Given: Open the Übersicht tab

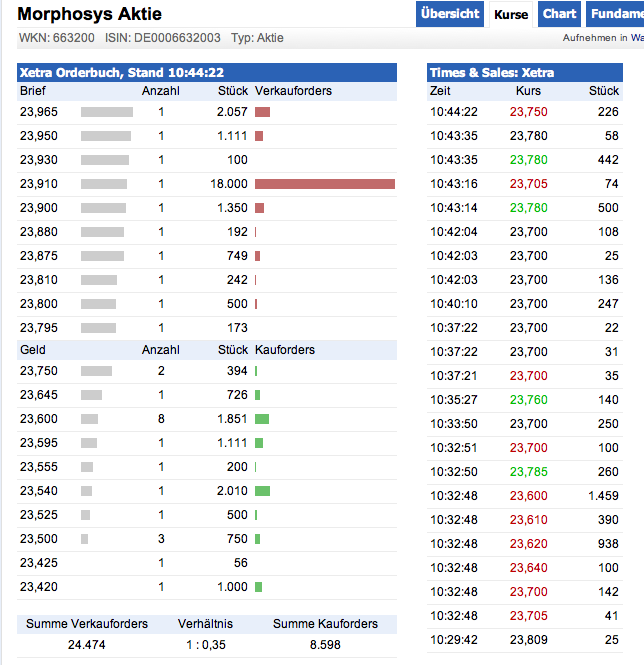Looking at the screenshot, I should [450, 14].
